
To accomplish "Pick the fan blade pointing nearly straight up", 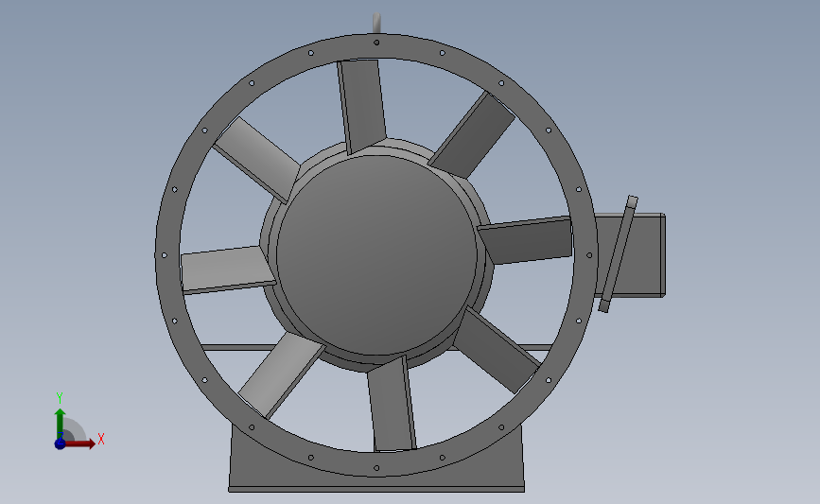I will point(361,107).
